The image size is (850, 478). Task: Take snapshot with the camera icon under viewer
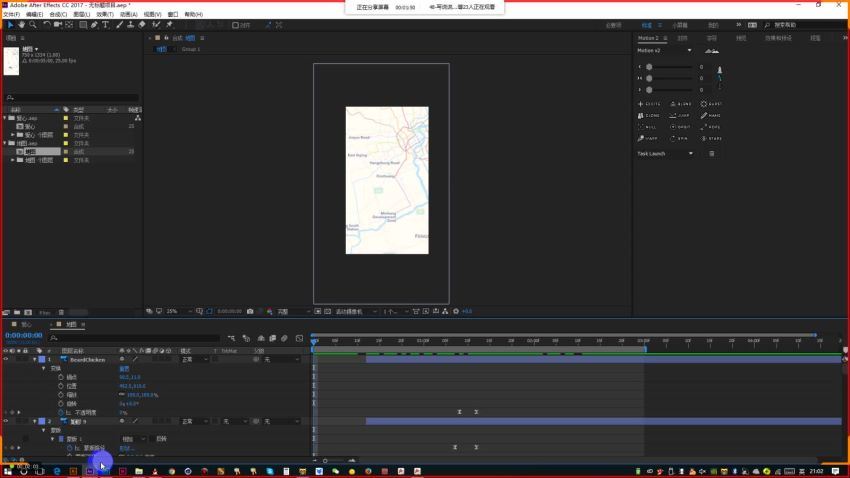pyautogui.click(x=250, y=312)
